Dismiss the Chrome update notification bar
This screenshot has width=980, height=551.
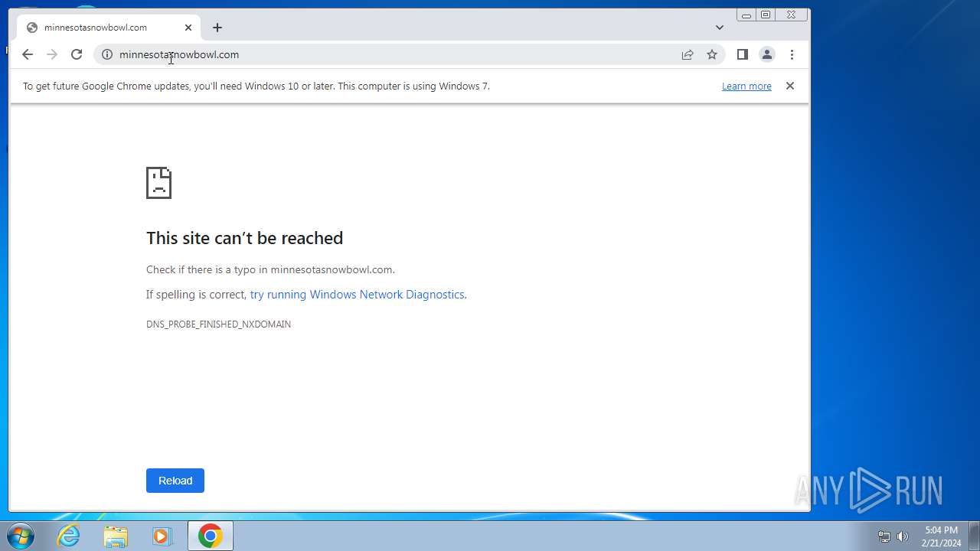click(790, 86)
